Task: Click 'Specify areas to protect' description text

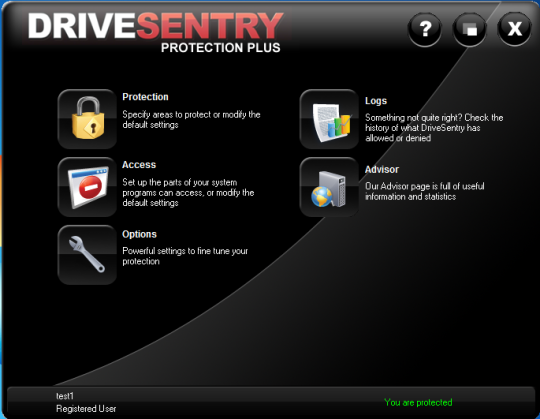Action: click(x=191, y=119)
